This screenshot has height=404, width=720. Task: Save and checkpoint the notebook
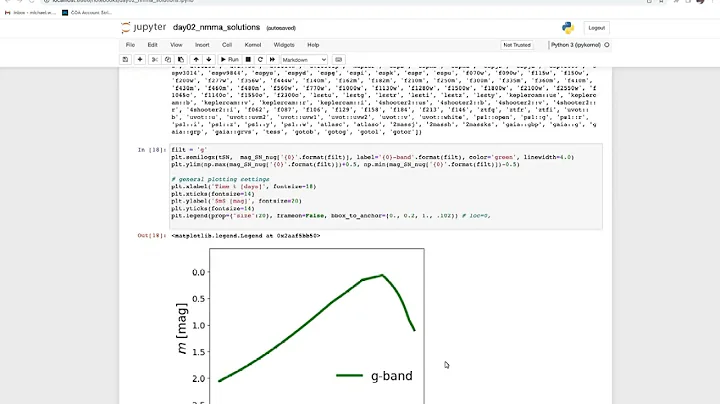click(x=125, y=60)
